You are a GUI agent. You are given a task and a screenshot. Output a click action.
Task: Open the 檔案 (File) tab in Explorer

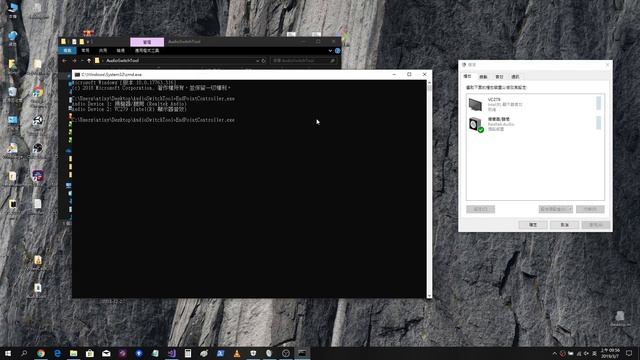(x=67, y=51)
